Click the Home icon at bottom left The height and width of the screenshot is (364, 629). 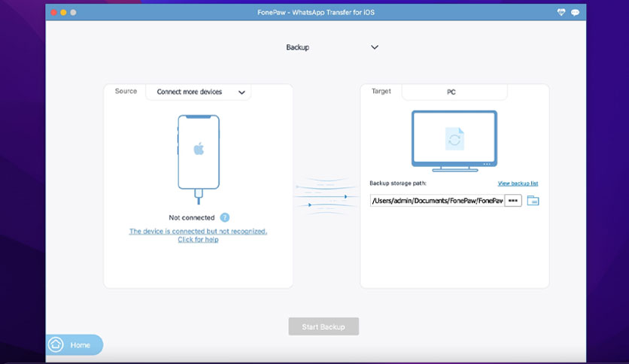56,344
